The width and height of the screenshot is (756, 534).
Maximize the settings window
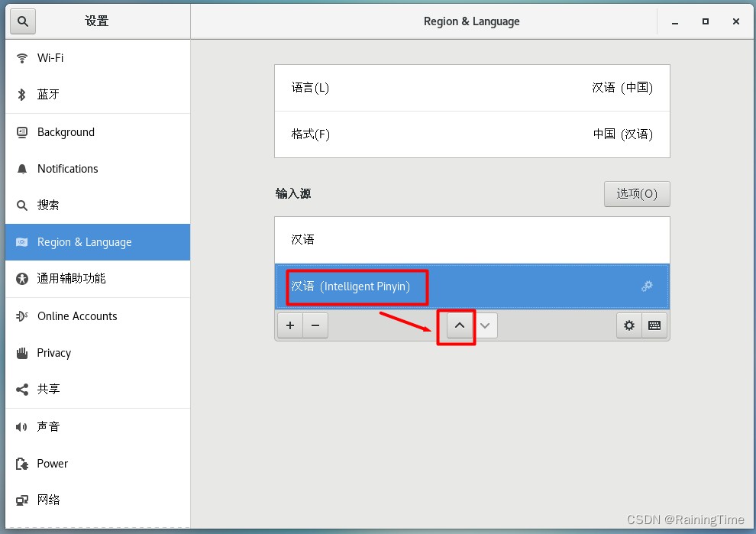[706, 21]
